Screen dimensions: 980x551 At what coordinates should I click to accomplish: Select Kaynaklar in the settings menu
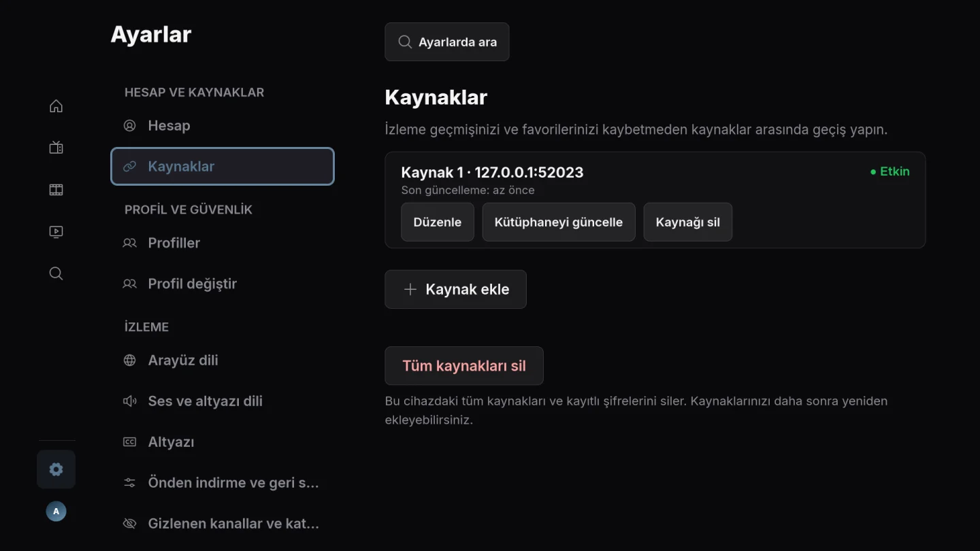click(x=223, y=167)
